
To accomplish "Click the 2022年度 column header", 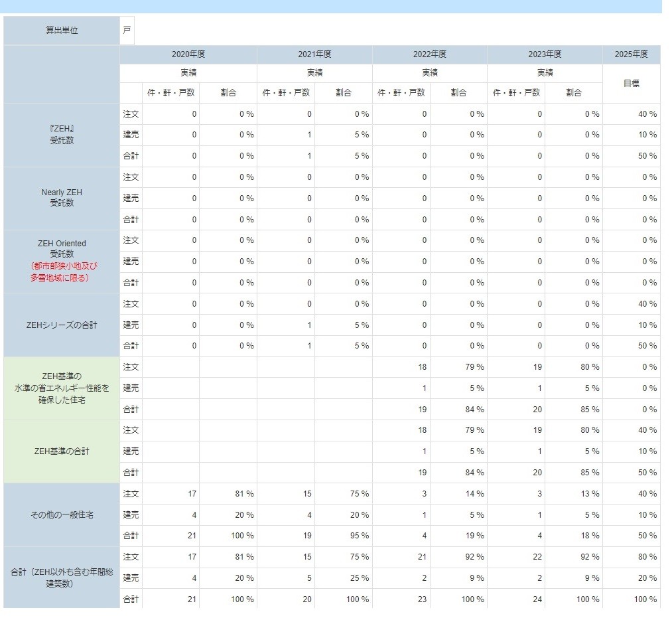I will coord(430,54).
